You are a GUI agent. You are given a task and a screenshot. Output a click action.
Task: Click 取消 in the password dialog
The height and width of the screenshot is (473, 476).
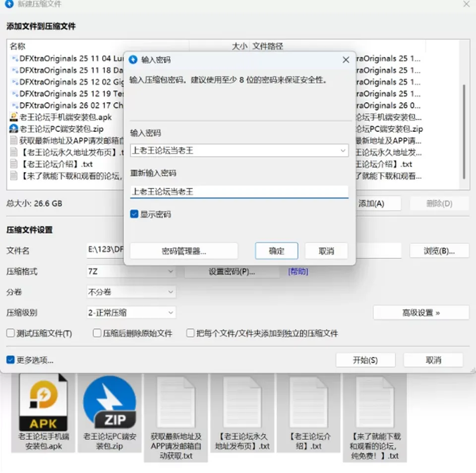326,251
